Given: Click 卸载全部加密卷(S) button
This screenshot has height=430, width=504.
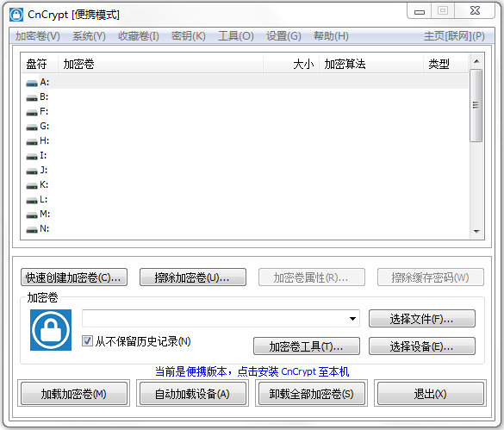Looking at the screenshot, I should [312, 393].
